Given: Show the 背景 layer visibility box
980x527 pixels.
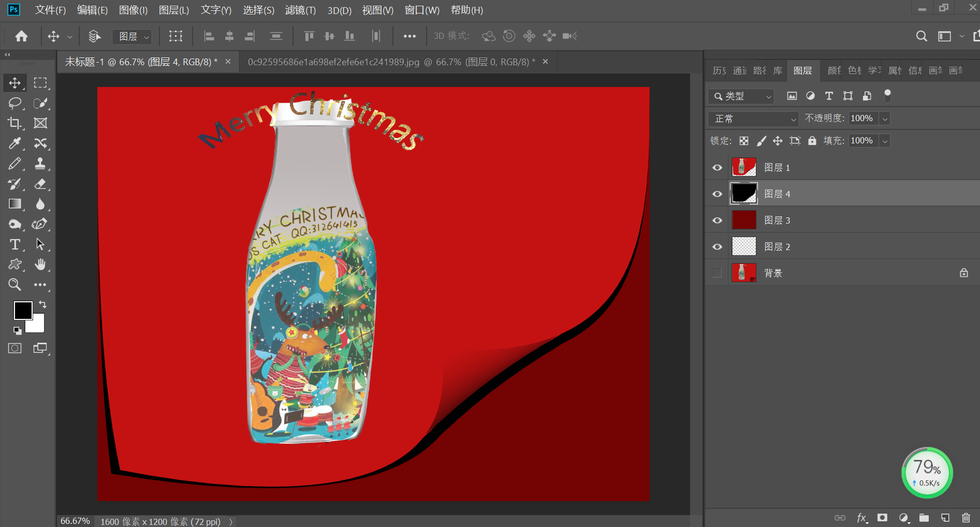Looking at the screenshot, I should tap(717, 273).
